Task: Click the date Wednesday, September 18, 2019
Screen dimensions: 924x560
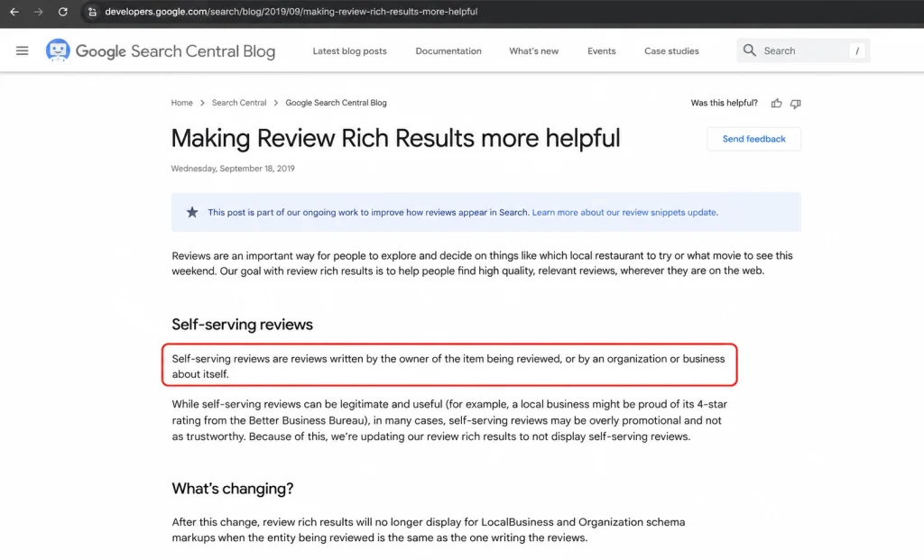Action: (233, 169)
